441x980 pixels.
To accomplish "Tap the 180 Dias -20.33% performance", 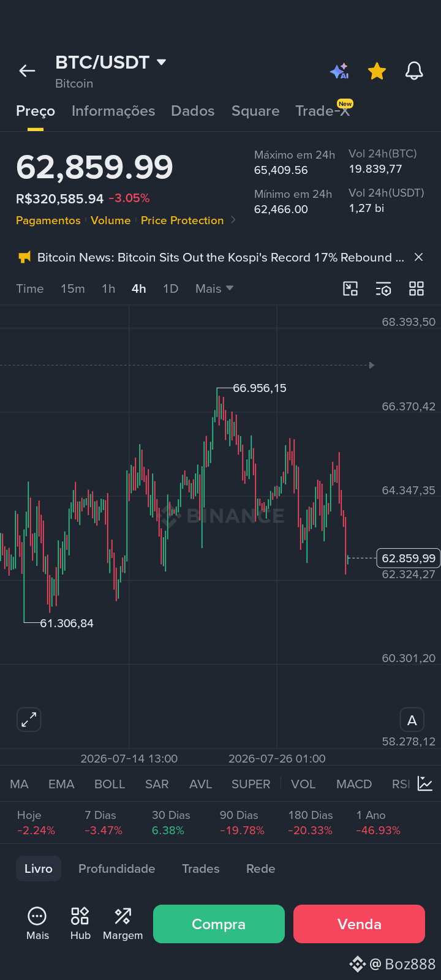I will (x=311, y=823).
